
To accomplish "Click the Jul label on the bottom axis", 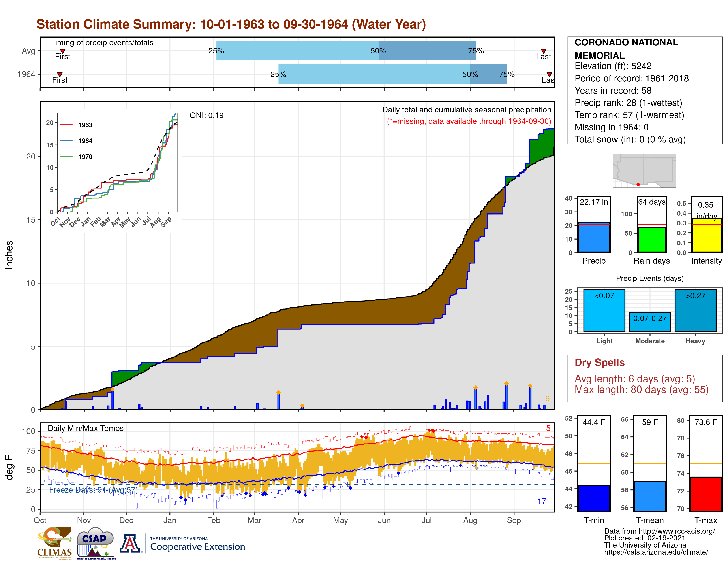I will (426, 520).
